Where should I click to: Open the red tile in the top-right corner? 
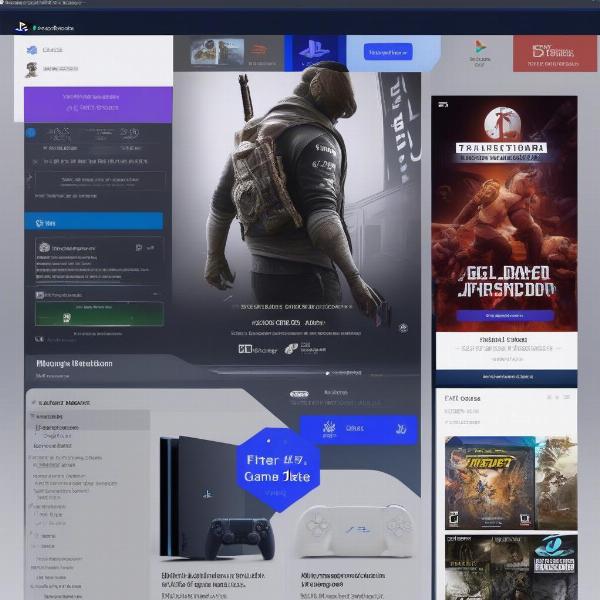[x=555, y=54]
